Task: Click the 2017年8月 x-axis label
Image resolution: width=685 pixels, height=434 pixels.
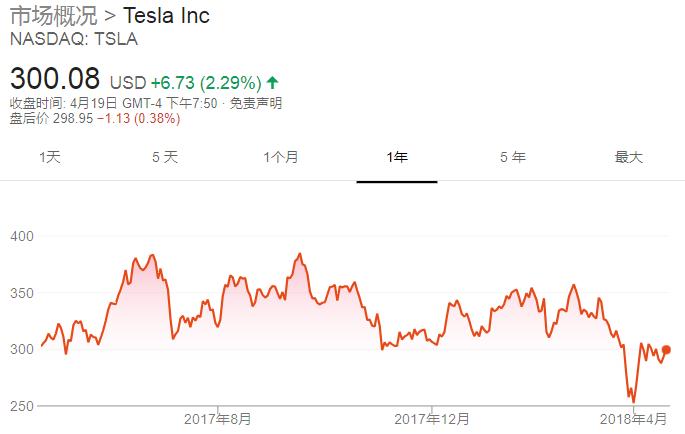Action: tap(219, 417)
